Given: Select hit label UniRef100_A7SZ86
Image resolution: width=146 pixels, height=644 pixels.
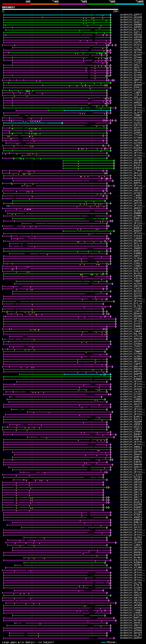Looking at the screenshot, I should click(x=131, y=90).
